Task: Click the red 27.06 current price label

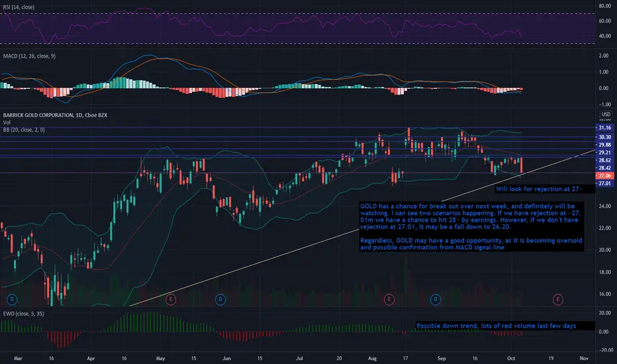Action: click(x=604, y=175)
